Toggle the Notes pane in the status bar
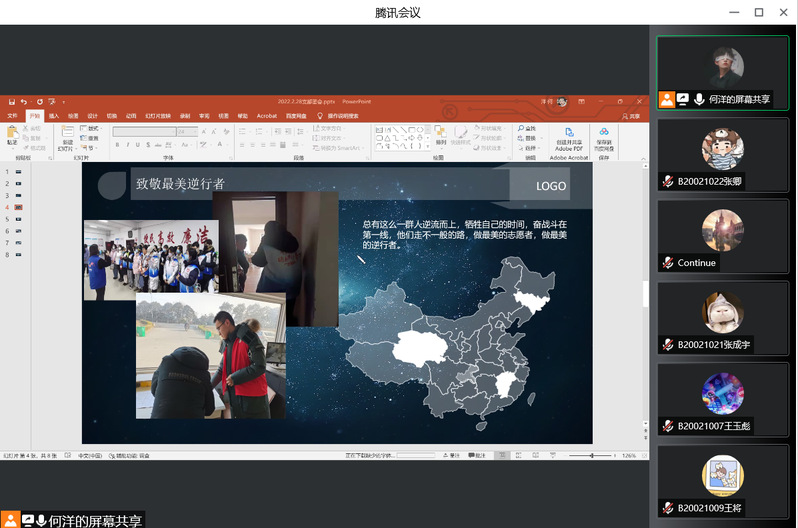798x528 pixels. tap(451, 455)
